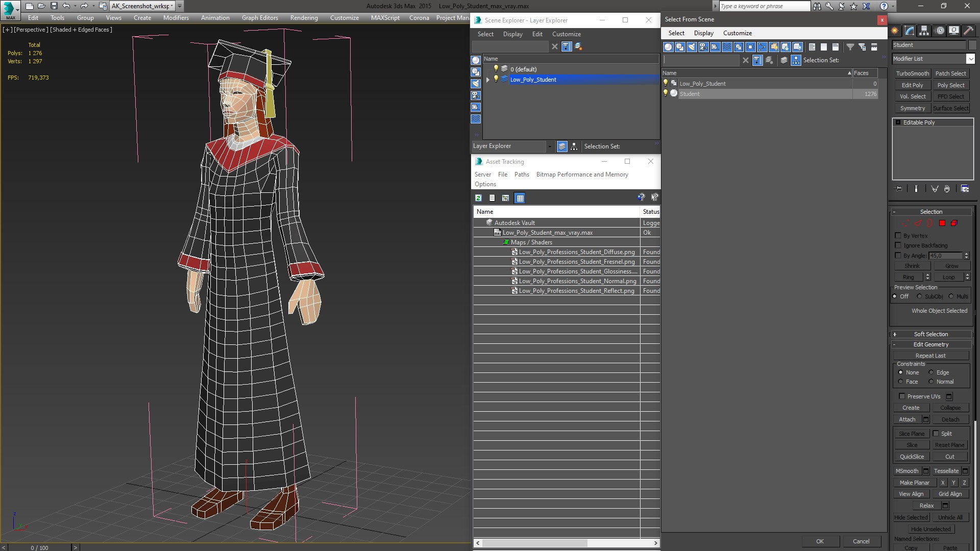Clear the Select From Scene search filter
Viewport: 980px width, 551px height.
click(x=746, y=60)
